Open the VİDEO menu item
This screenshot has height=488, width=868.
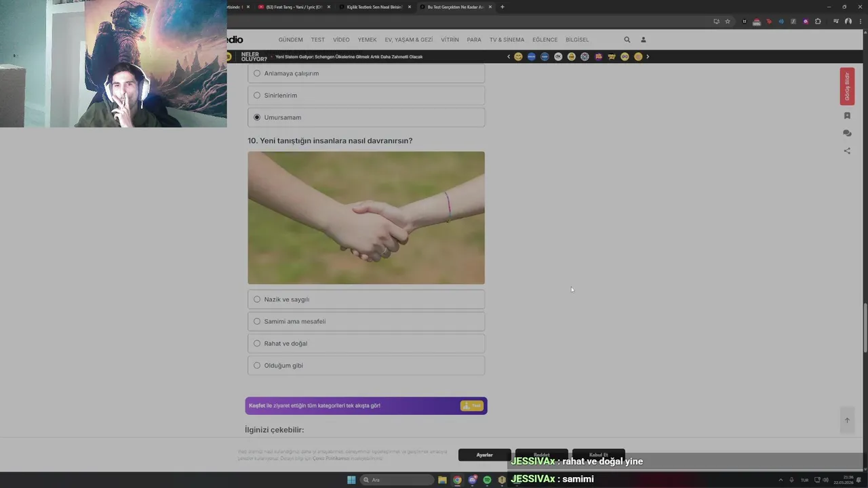[341, 40]
